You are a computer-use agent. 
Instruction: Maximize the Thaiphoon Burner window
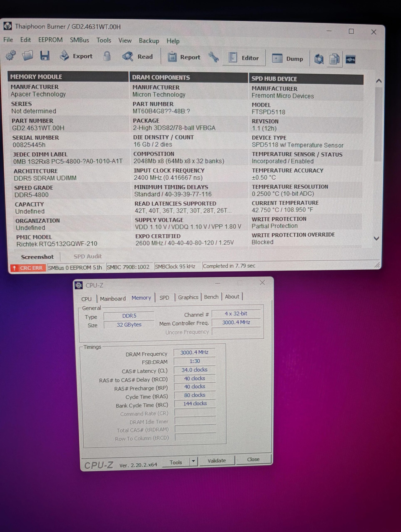(351, 31)
